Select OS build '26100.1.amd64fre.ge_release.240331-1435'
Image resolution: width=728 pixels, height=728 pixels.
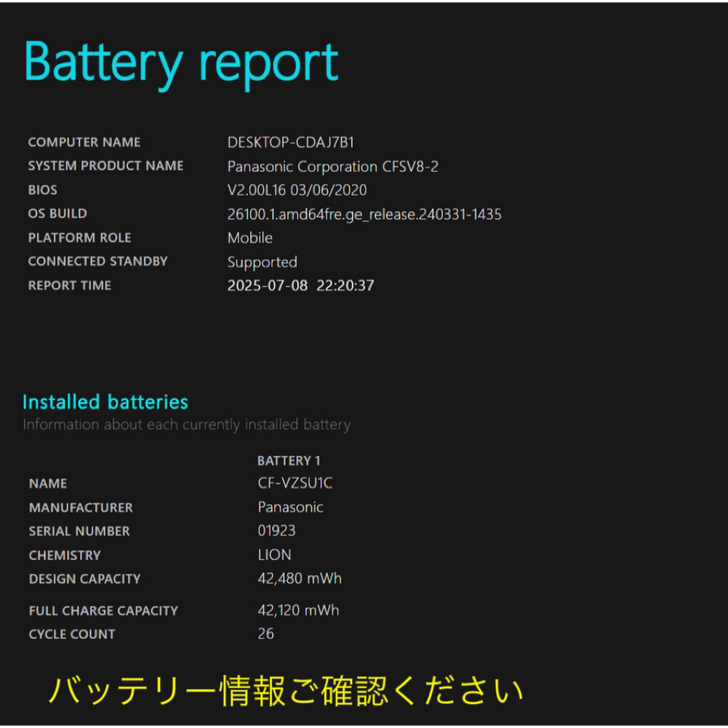(x=364, y=214)
